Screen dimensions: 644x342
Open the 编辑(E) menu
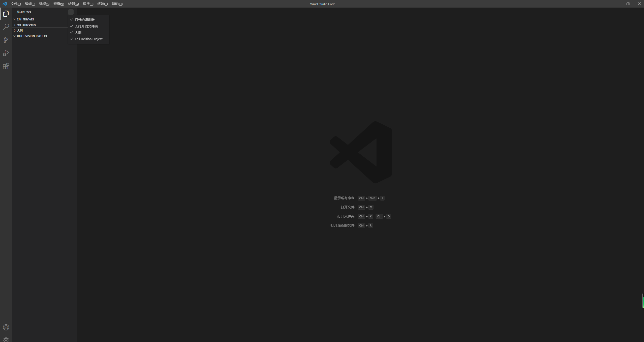tap(30, 4)
